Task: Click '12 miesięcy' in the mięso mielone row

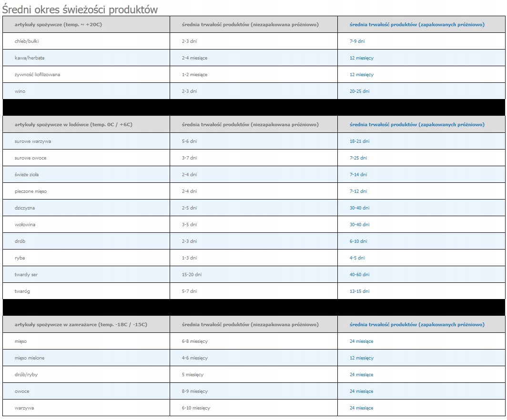Action: (362, 358)
